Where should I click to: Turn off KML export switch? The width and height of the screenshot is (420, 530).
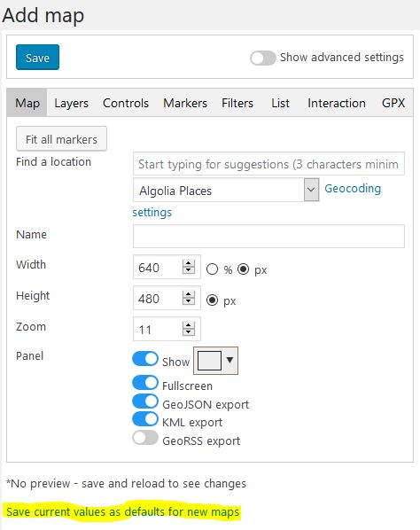[145, 419]
